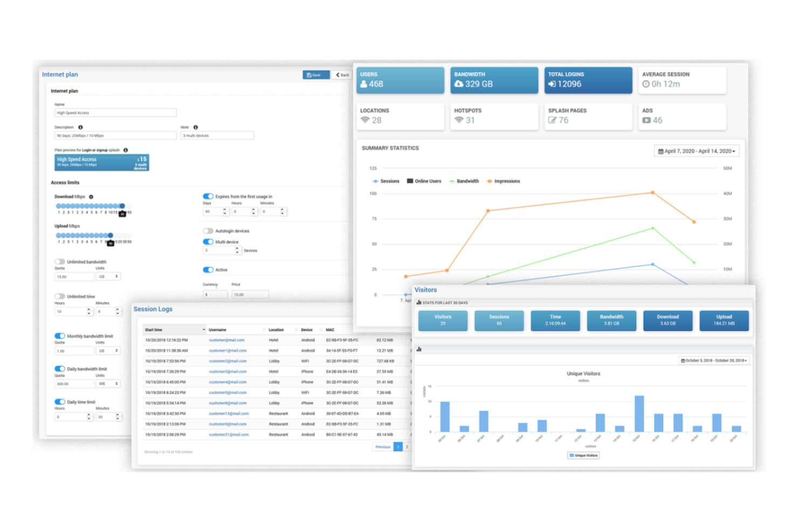
Task: Open the Quota Units GB dropdown
Action: [x=108, y=276]
